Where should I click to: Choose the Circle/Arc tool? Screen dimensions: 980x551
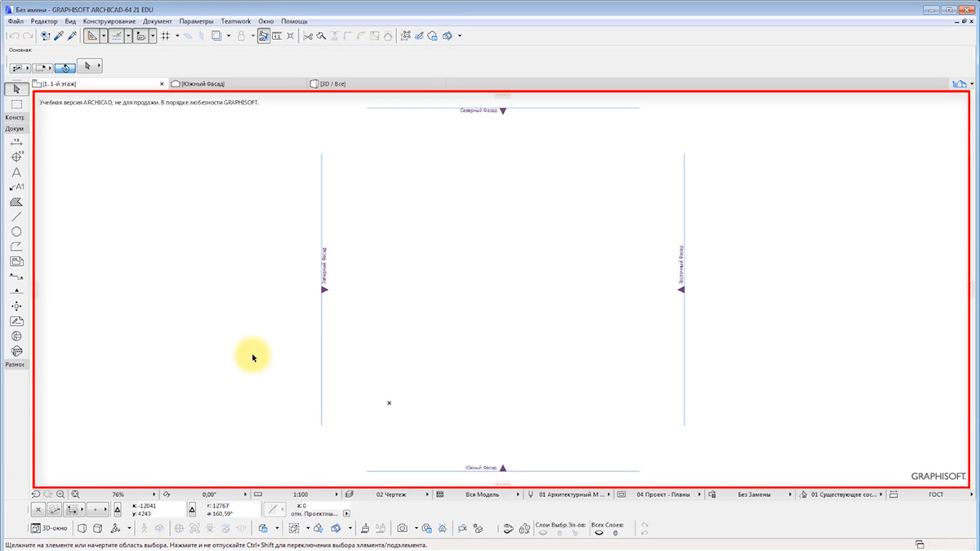(x=16, y=232)
